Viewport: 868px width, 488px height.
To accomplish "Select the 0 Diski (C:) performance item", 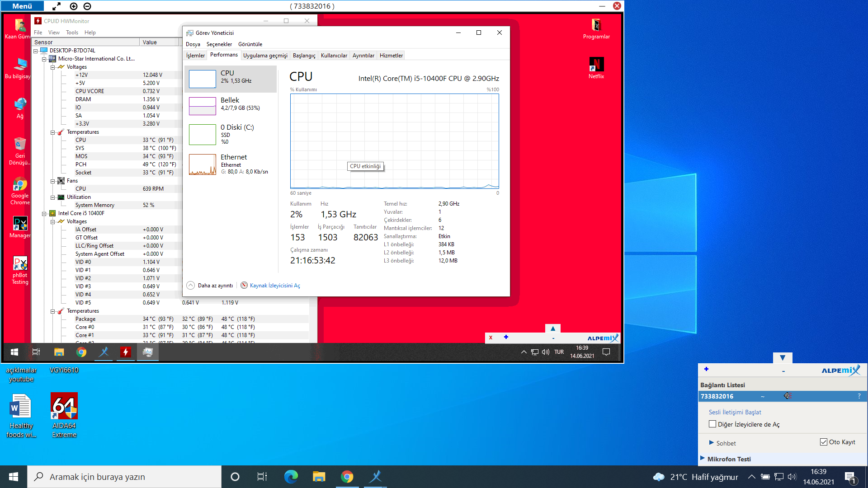I will coord(231,134).
